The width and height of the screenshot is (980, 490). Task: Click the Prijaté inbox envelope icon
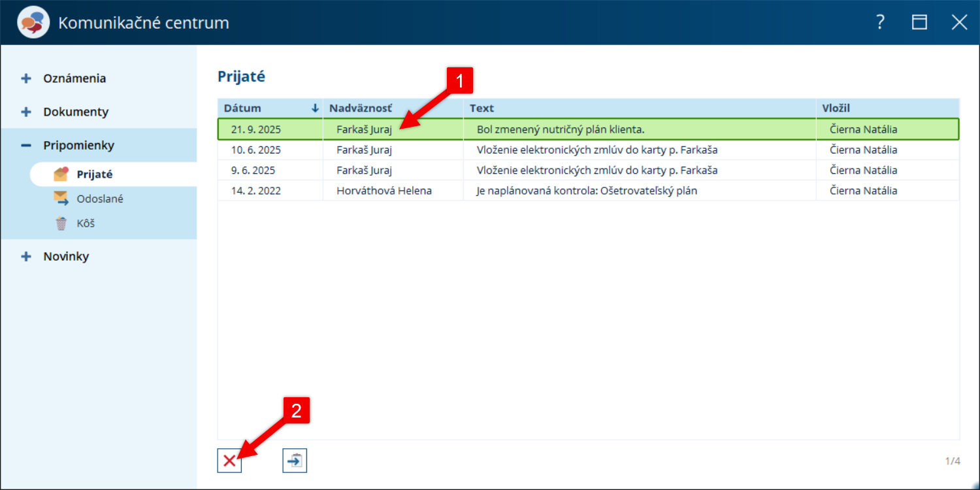tap(61, 174)
